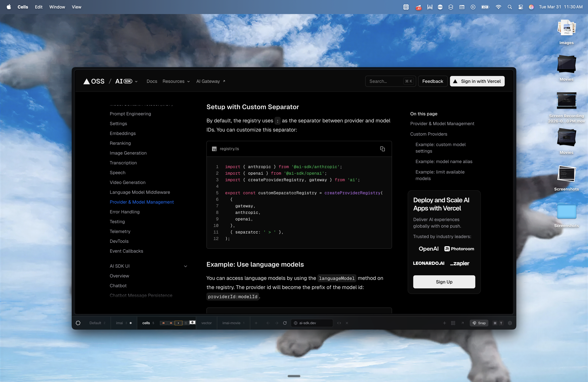The height and width of the screenshot is (382, 588).
Task: Copy the registry.ts code snippet
Action: pyautogui.click(x=382, y=149)
